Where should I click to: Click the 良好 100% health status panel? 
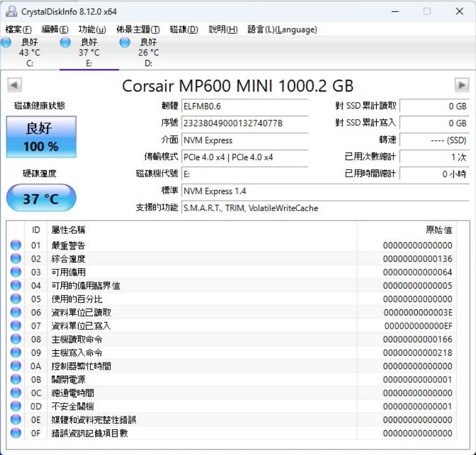[40, 137]
